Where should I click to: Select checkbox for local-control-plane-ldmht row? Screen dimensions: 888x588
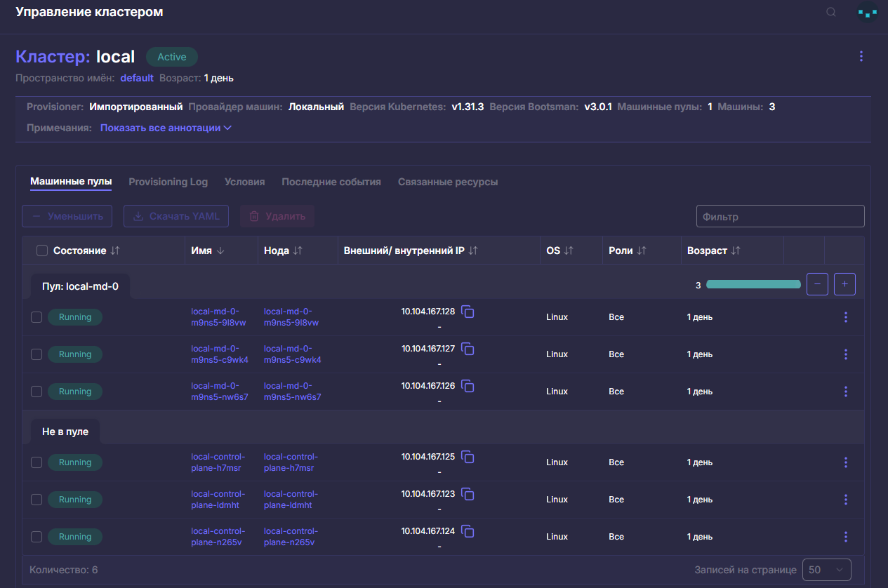coord(37,500)
